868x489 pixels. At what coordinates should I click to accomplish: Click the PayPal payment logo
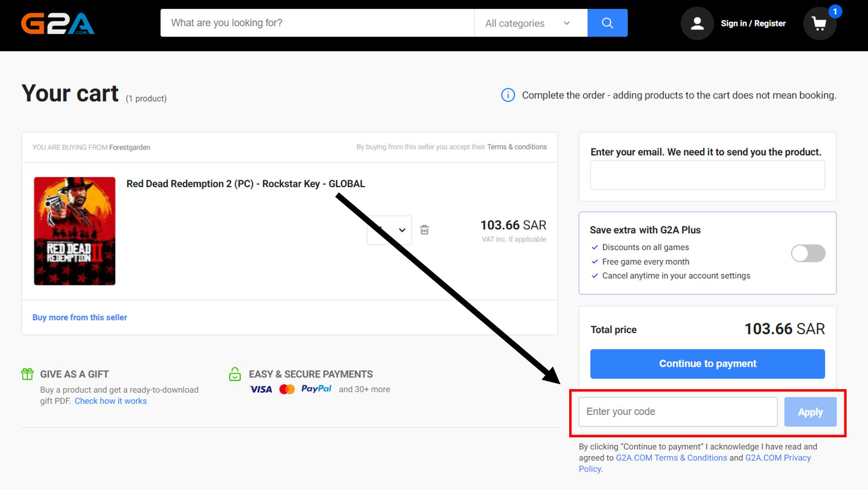(316, 389)
